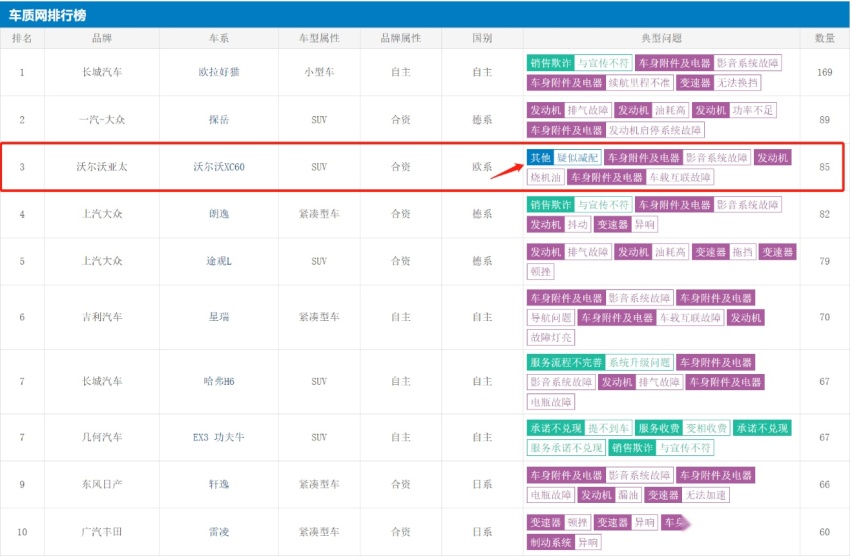Open the 雷凌 car series link
The width and height of the screenshot is (852, 556).
[219, 532]
